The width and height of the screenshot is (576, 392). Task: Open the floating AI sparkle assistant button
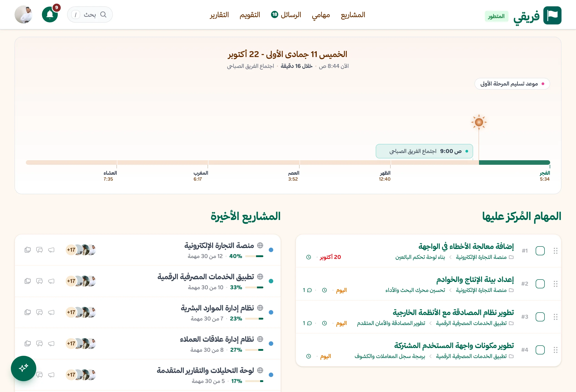point(24,368)
